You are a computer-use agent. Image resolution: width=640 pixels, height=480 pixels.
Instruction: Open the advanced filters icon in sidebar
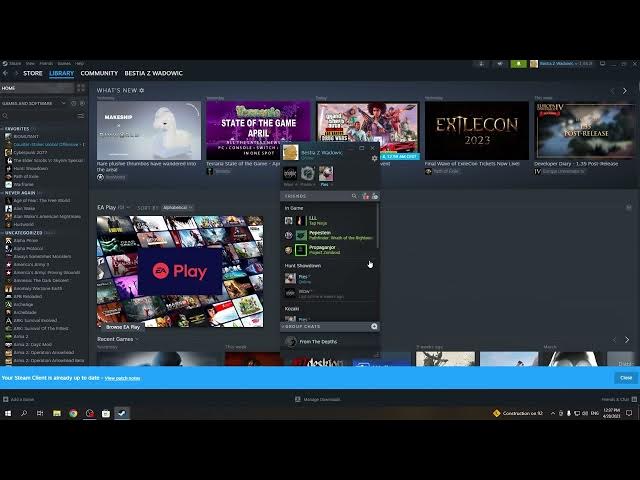(81, 116)
